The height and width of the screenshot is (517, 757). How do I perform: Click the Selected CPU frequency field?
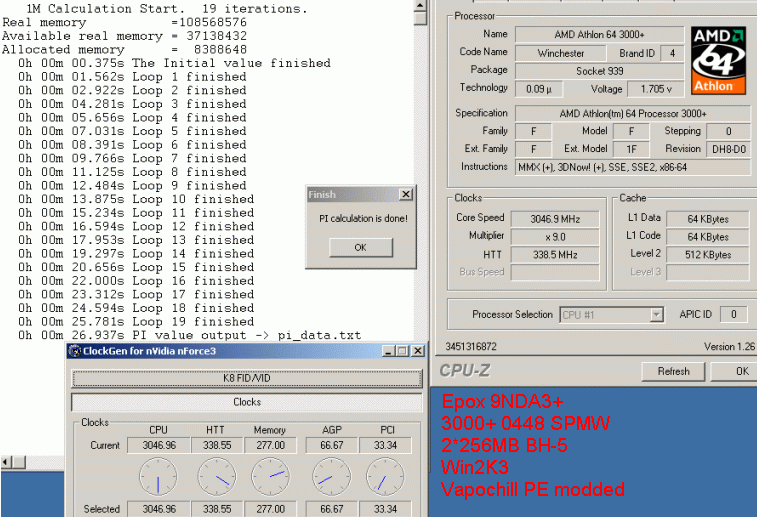coord(158,509)
